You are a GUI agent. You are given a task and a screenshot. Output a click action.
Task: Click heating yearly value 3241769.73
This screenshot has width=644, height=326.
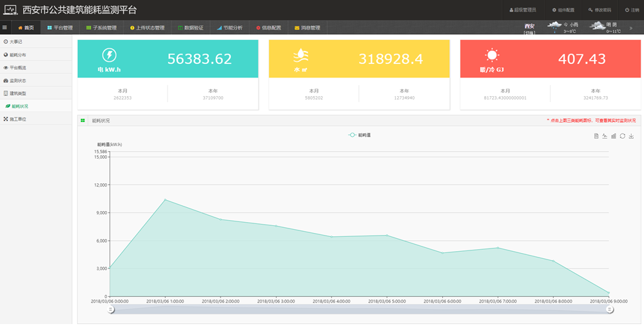[596, 98]
